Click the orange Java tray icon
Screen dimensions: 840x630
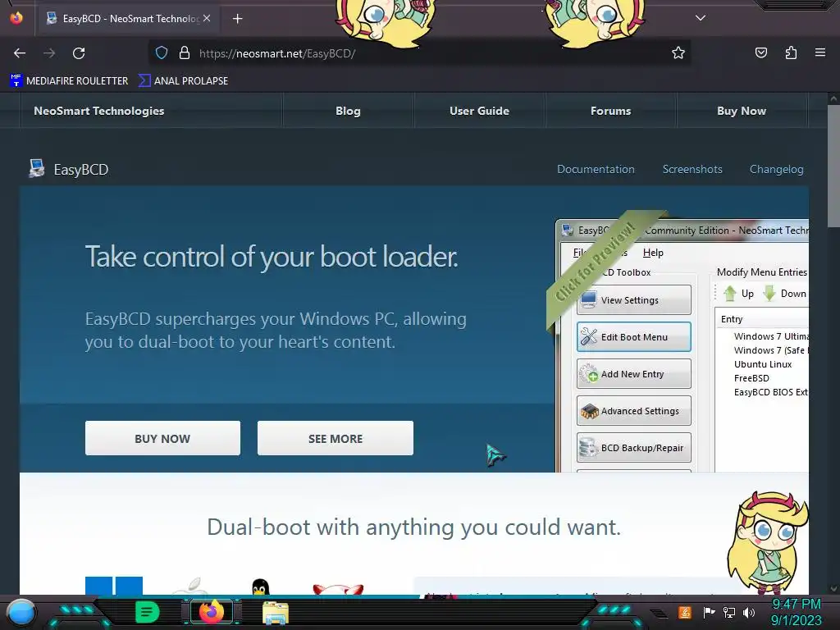685,612
